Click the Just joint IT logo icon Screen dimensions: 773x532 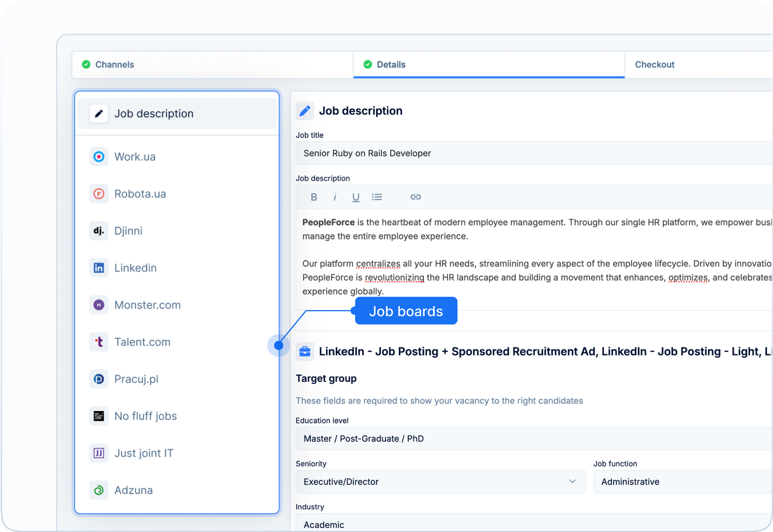99,453
